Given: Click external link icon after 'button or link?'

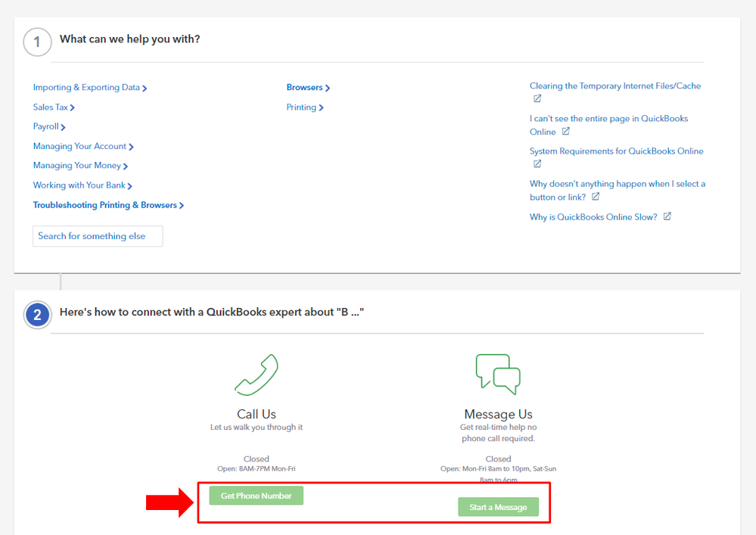Looking at the screenshot, I should pos(596,197).
